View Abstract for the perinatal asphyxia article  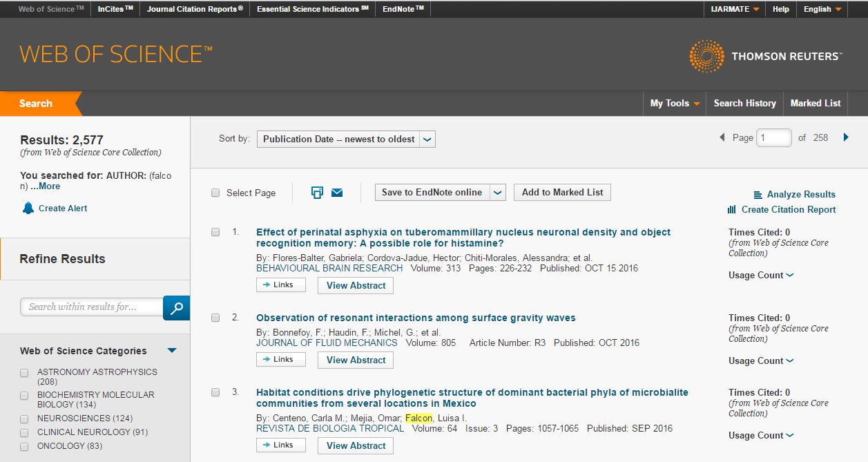click(356, 285)
